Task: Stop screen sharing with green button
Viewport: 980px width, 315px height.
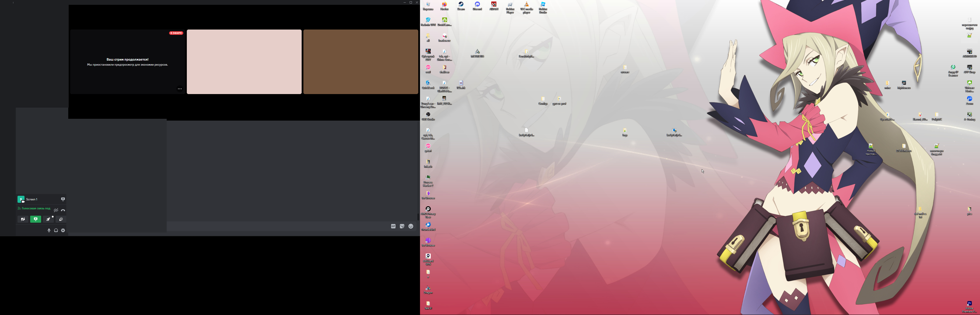Action: tap(36, 219)
